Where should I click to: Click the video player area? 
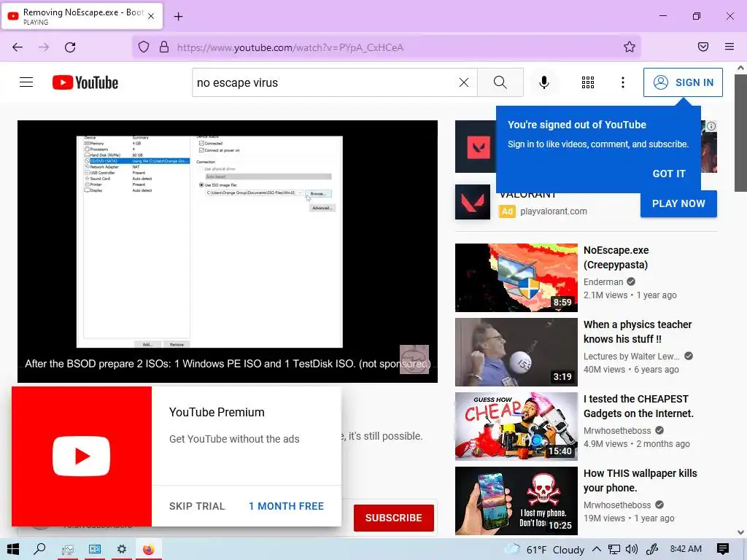(x=228, y=251)
